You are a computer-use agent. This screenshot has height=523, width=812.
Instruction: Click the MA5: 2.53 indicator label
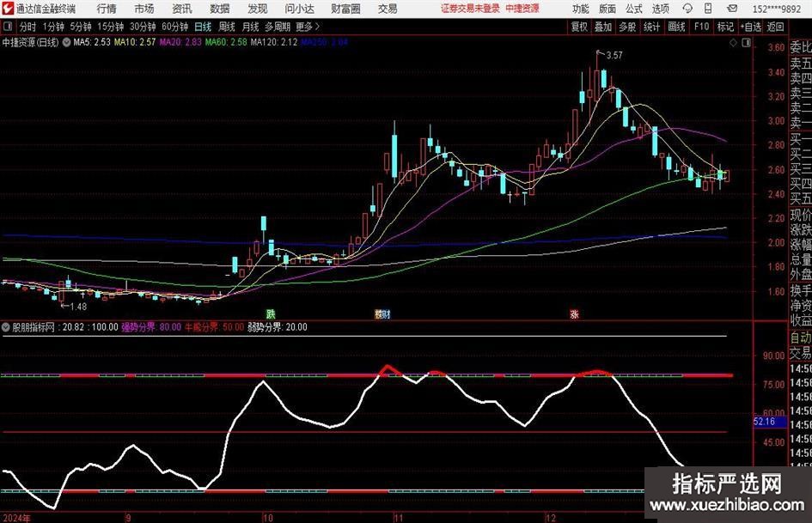pos(92,42)
